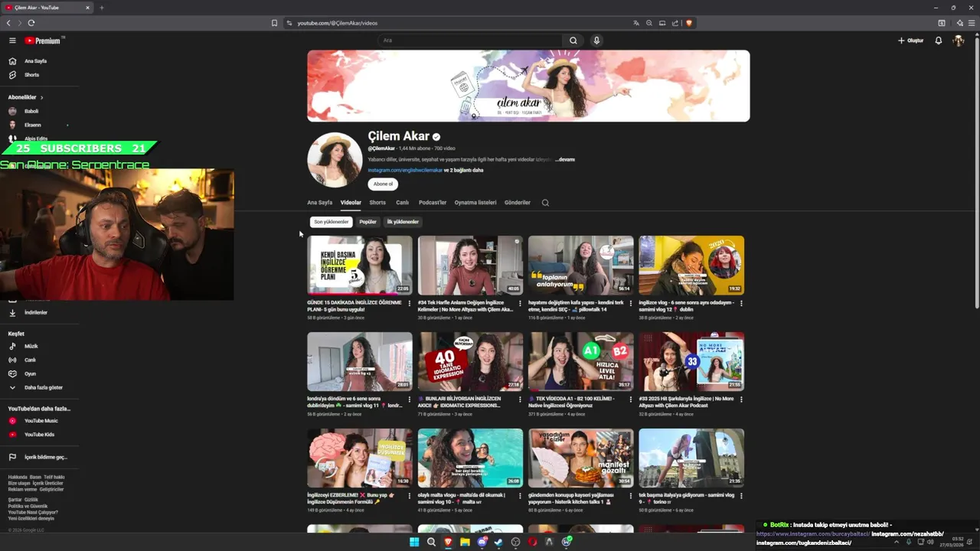Image resolution: width=980 pixels, height=551 pixels.
Task: Click the YouTube search input field 'Ara'
Action: pyautogui.click(x=470, y=41)
